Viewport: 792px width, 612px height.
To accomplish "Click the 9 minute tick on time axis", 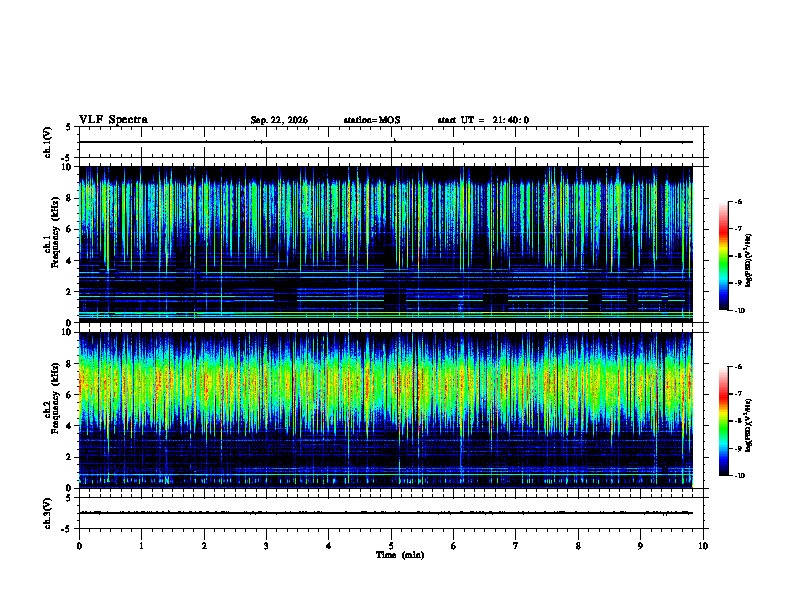I will click(x=640, y=546).
